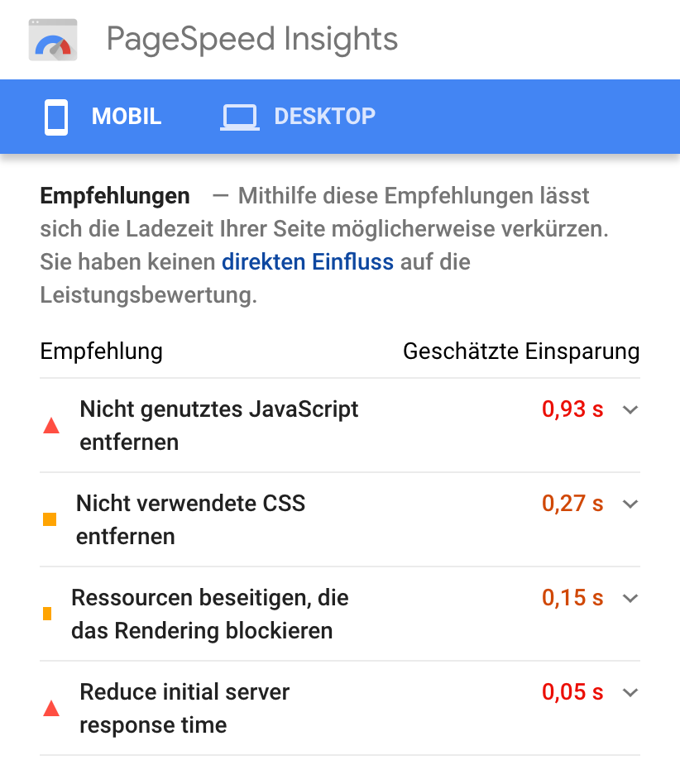Click orange square beside unused CSS

pos(50,520)
